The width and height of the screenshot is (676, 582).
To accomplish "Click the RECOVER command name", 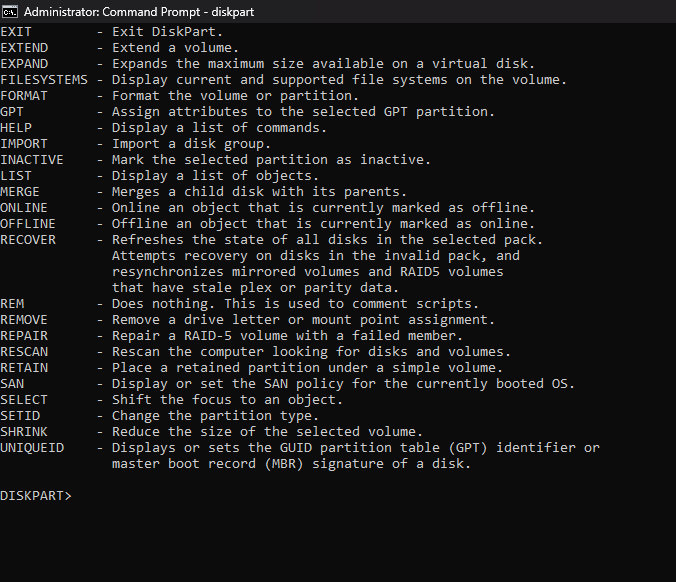I will (x=28, y=240).
